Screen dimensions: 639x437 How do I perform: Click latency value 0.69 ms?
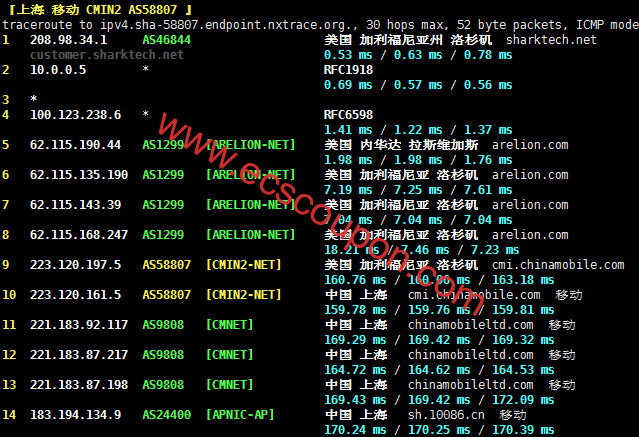point(348,85)
